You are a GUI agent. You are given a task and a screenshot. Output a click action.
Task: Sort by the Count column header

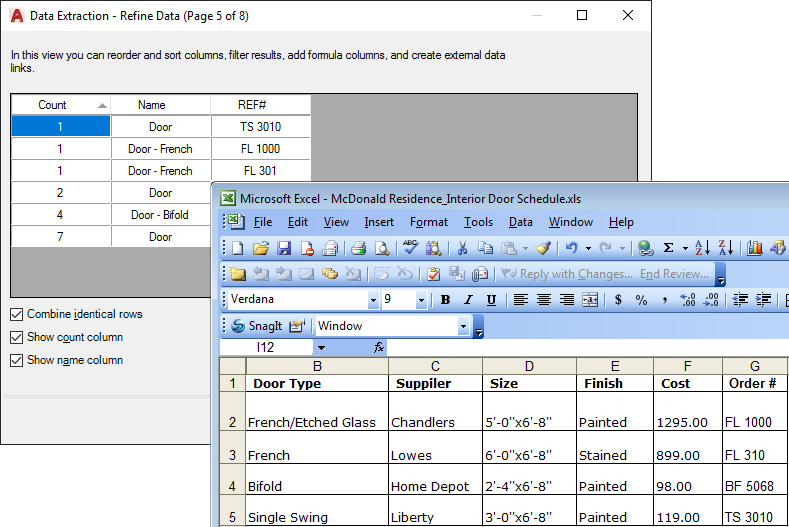[60, 105]
